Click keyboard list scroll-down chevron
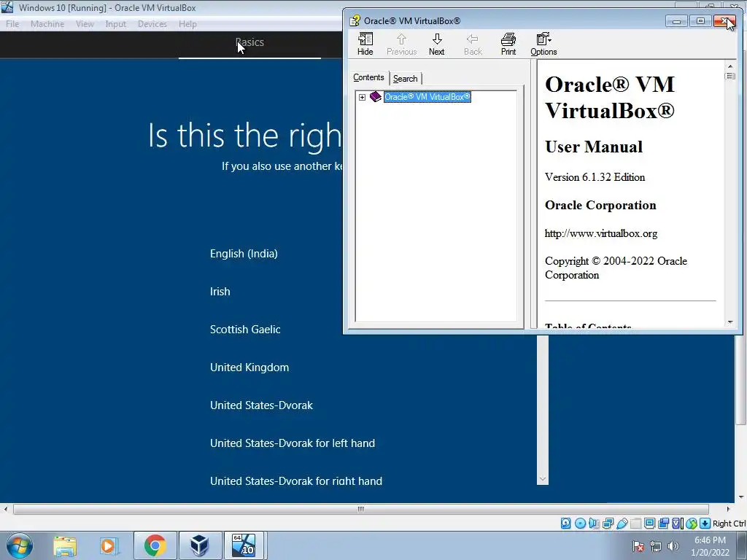The height and width of the screenshot is (560, 747). coord(543,479)
